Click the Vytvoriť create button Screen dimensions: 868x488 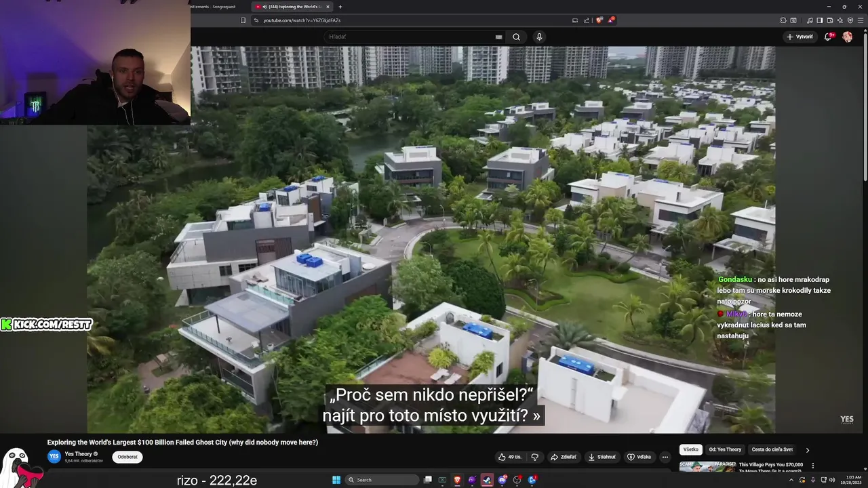pyautogui.click(x=800, y=37)
